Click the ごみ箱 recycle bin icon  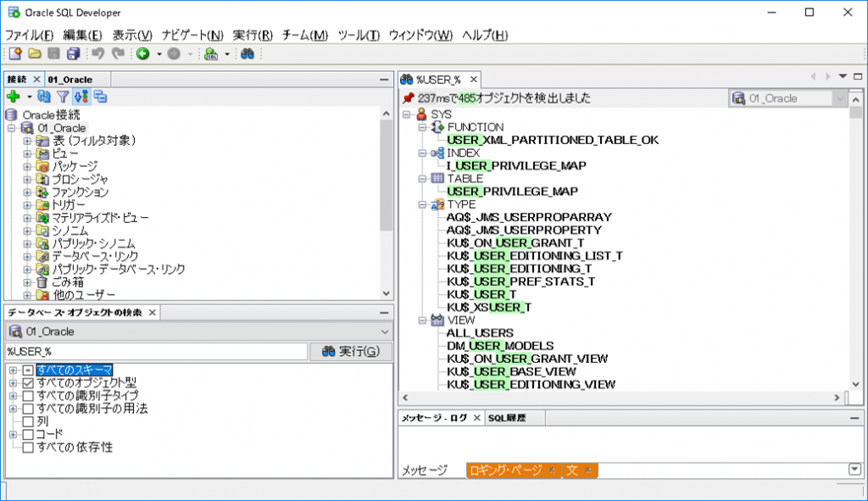42,282
